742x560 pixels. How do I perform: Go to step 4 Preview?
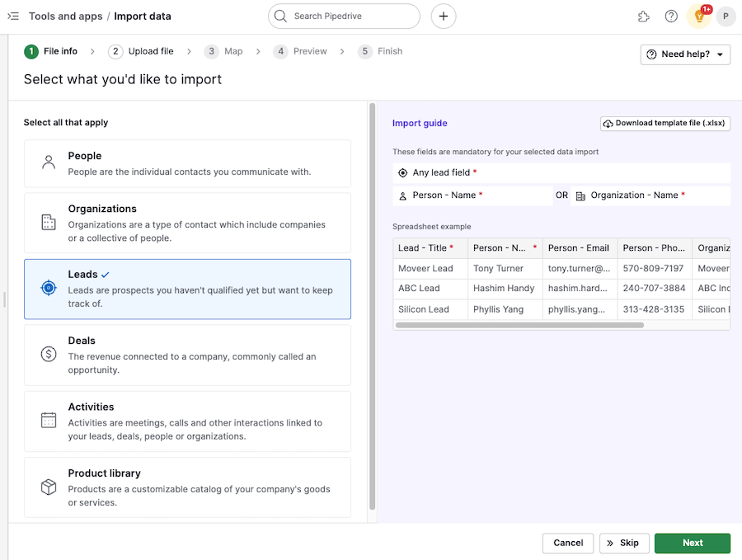pos(300,51)
